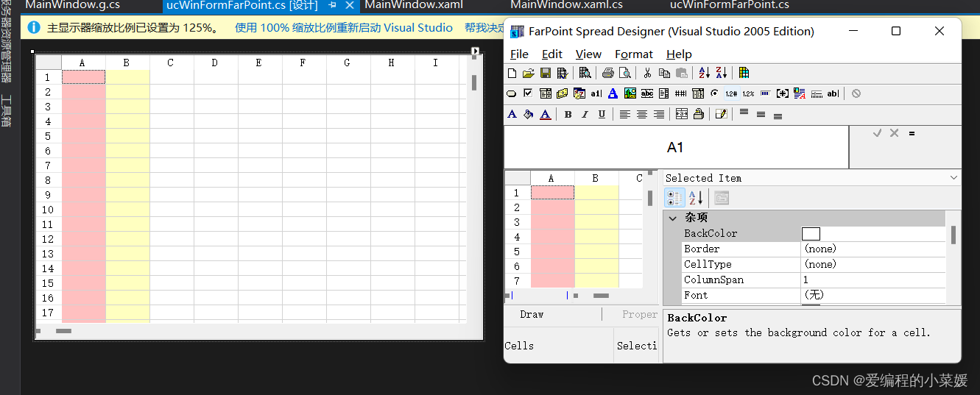Set the rich text cell type
Viewport: 980px width, 395px height.
click(x=800, y=93)
